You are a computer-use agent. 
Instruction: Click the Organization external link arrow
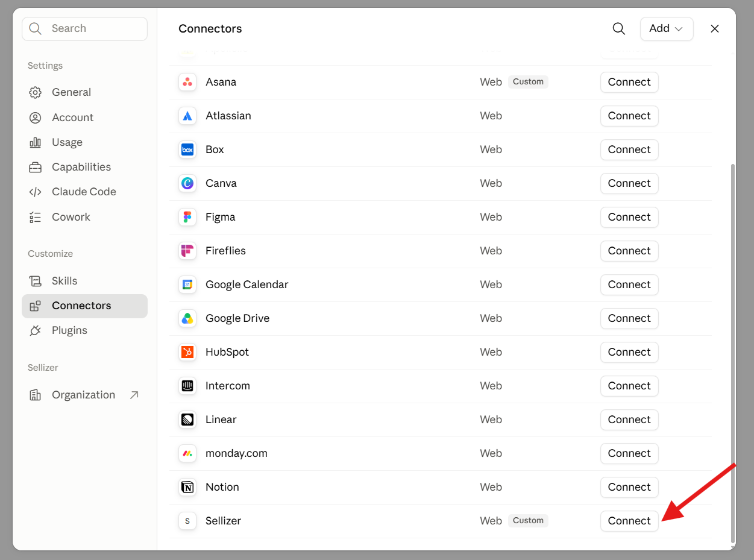(134, 395)
